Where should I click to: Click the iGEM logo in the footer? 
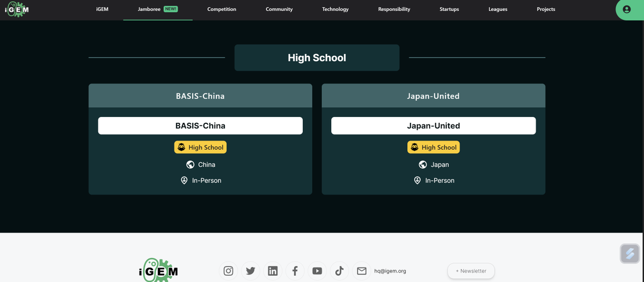tap(158, 270)
